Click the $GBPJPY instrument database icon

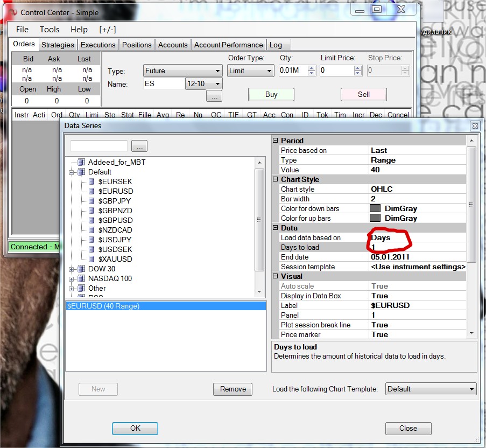(91, 201)
